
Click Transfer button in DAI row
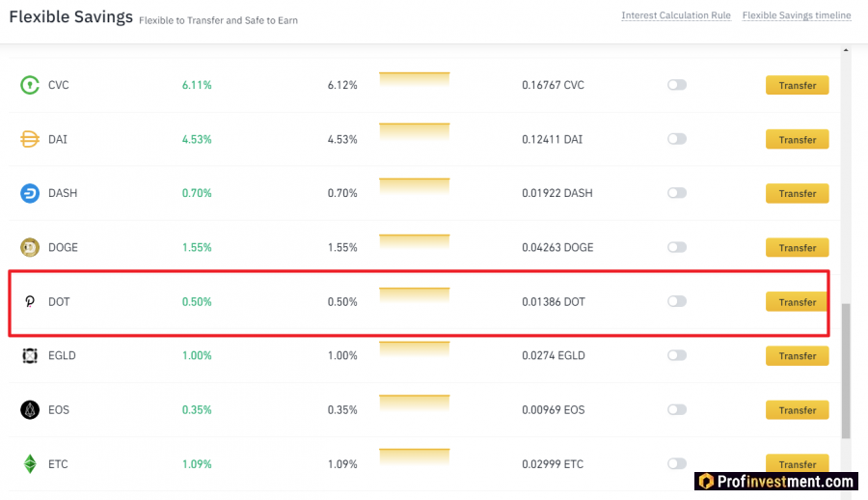pos(798,140)
